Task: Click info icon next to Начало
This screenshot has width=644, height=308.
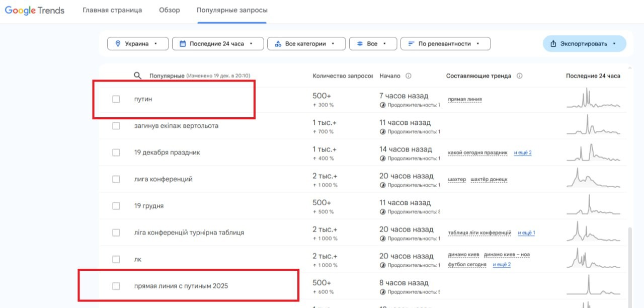Action: pyautogui.click(x=409, y=76)
